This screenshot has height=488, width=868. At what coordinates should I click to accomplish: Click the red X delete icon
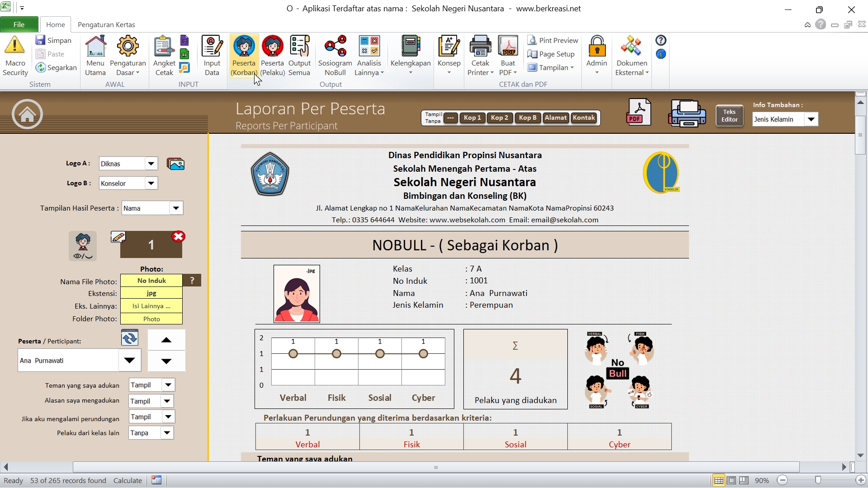pos(179,237)
